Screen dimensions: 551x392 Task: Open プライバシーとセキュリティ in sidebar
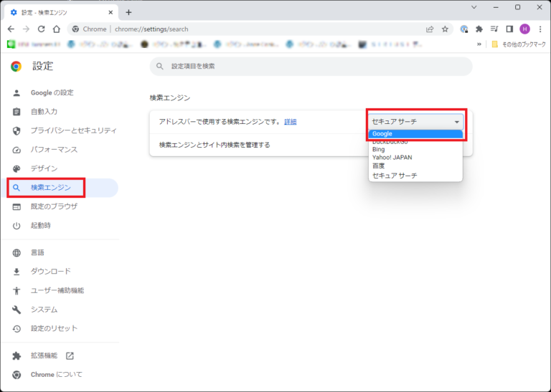point(73,130)
